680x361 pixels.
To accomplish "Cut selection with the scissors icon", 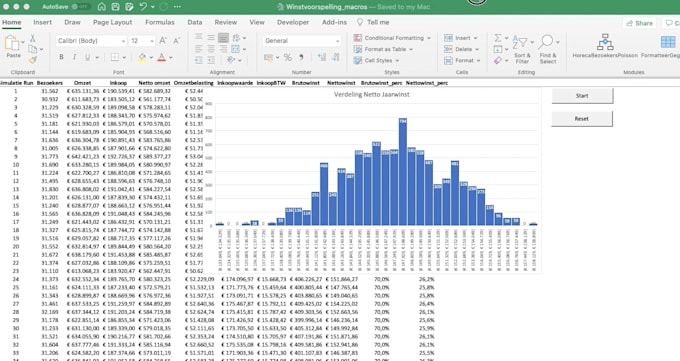I will pyautogui.click(x=33, y=39).
